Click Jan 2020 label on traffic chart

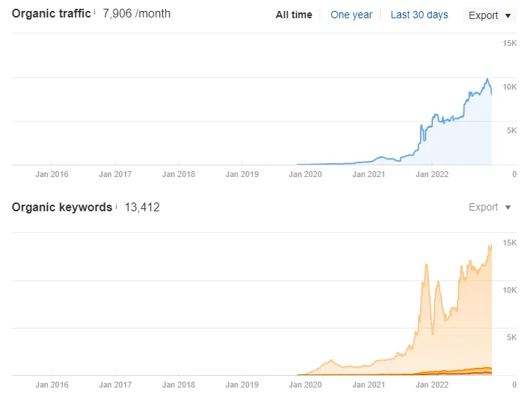coord(305,174)
